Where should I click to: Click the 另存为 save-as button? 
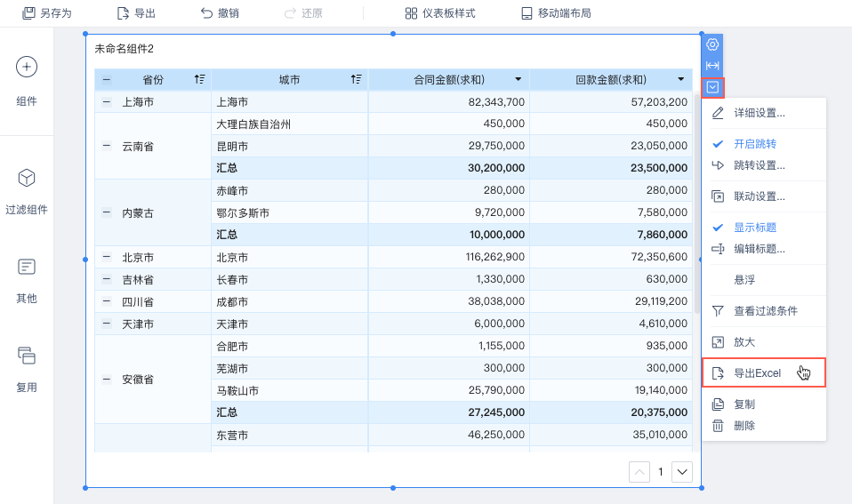click(x=47, y=13)
